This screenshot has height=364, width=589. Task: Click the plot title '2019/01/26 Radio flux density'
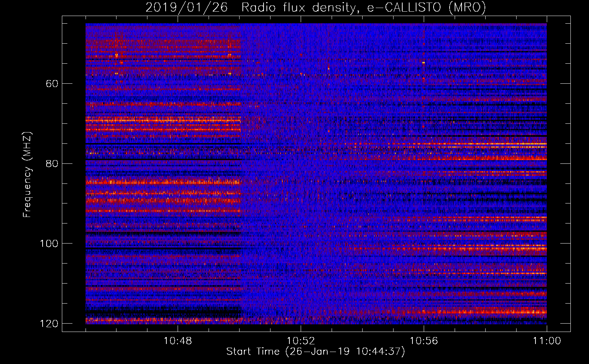pos(316,7)
